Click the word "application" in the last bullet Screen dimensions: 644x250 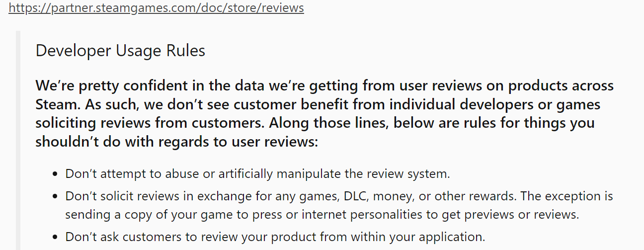tap(451, 237)
